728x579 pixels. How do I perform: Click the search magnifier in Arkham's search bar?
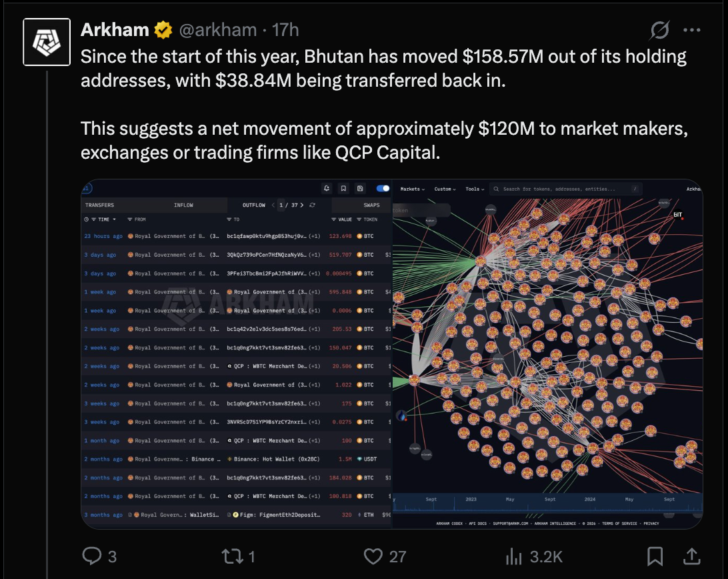pos(496,189)
